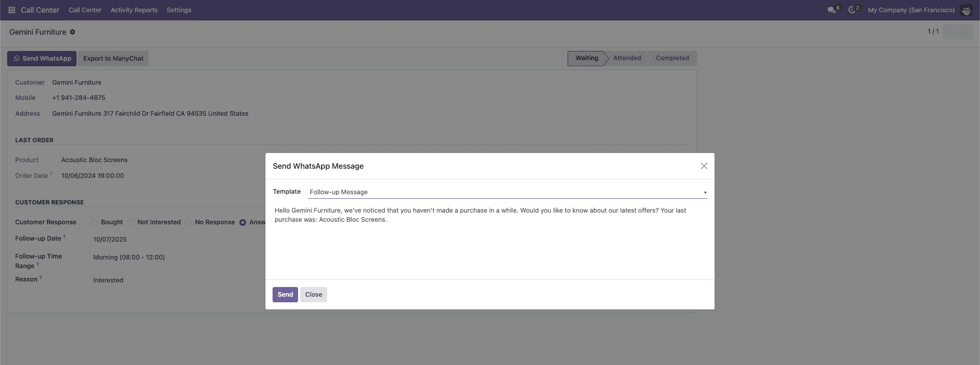Set the status to Waiting
980x365 pixels.
(586, 58)
